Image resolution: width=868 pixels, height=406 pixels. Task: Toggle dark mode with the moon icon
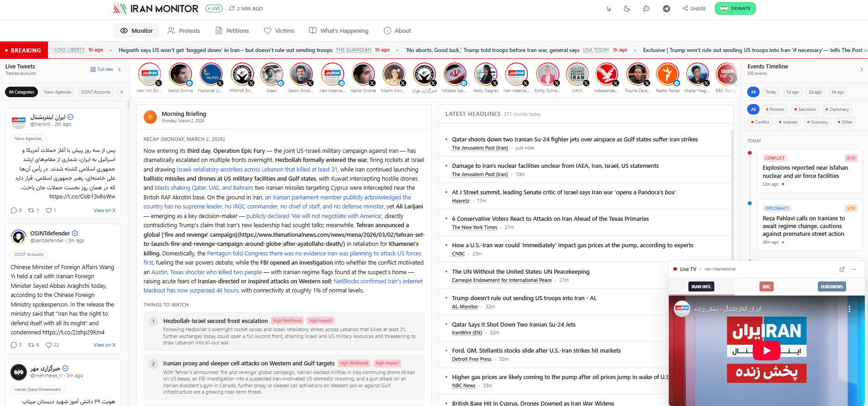(x=627, y=9)
